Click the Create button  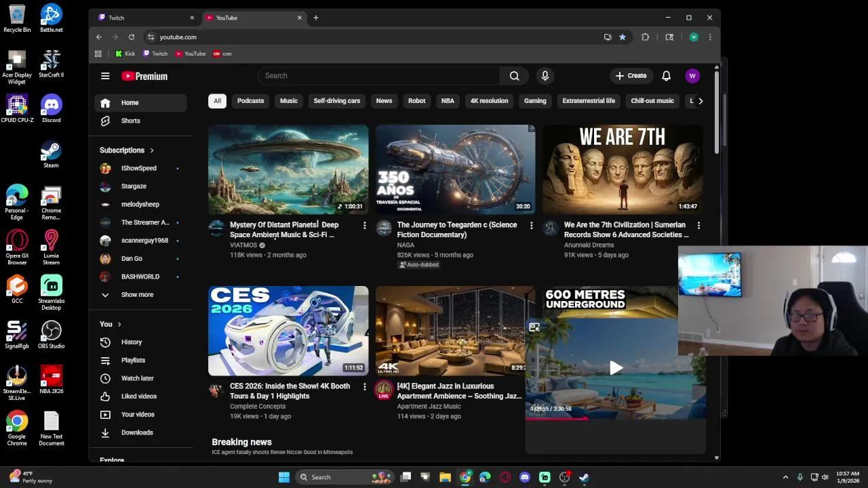[631, 76]
